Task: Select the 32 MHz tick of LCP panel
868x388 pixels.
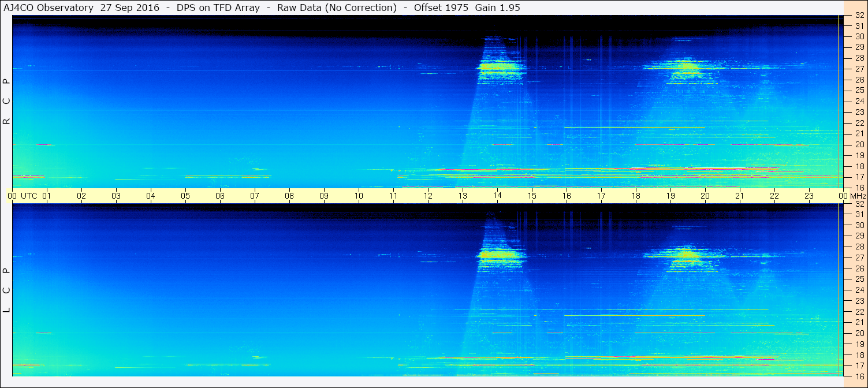Action: 859,204
